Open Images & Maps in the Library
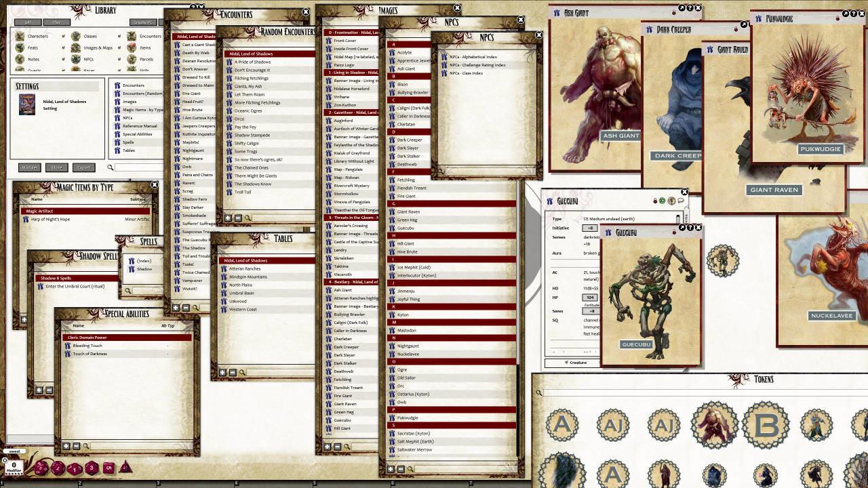Viewport: 868px width, 488px height. [x=98, y=47]
